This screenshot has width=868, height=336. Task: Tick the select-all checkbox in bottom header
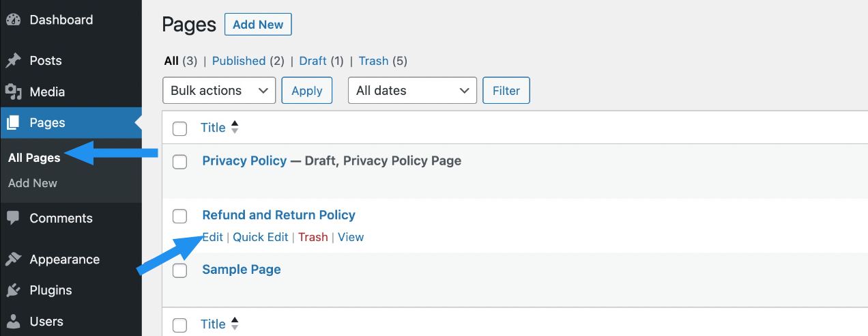pos(179,325)
